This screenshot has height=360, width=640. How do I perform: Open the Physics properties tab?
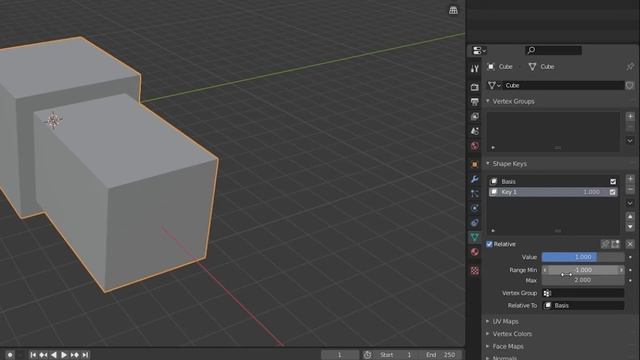click(474, 208)
